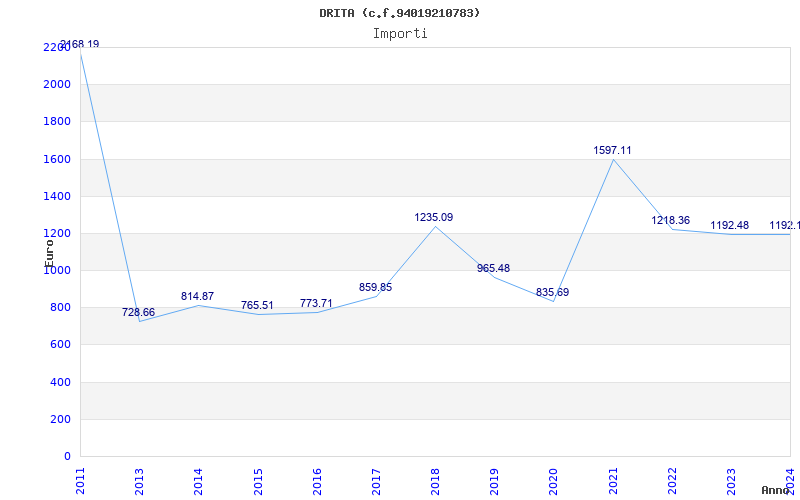800x500 pixels.
Task: Click the 'Anno' x-axis label
Action: point(775,490)
